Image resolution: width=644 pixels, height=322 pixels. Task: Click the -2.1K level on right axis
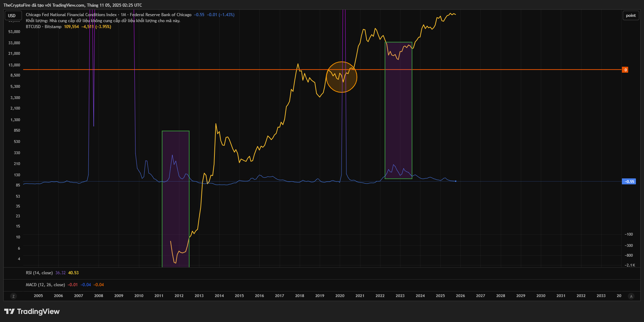(630, 265)
